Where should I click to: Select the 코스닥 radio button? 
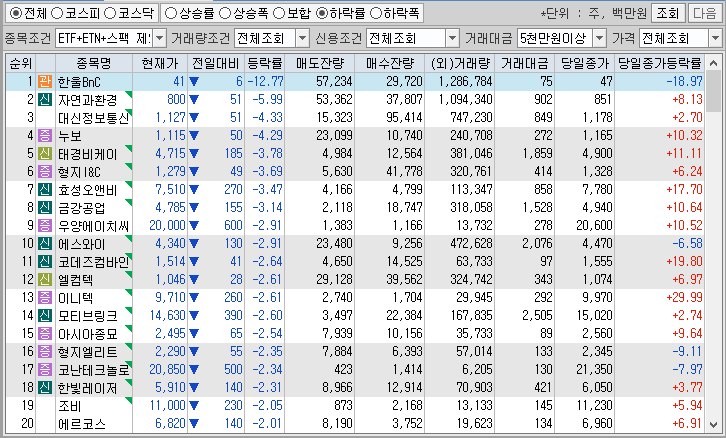coord(110,13)
